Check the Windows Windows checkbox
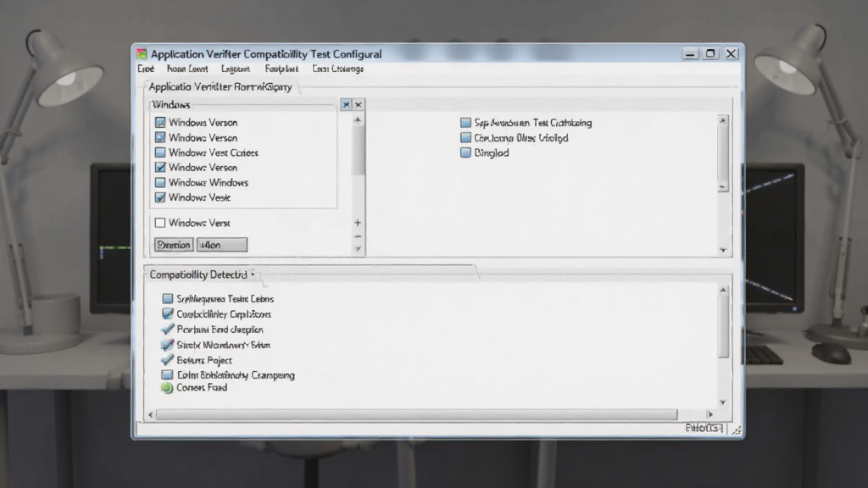 pos(160,183)
